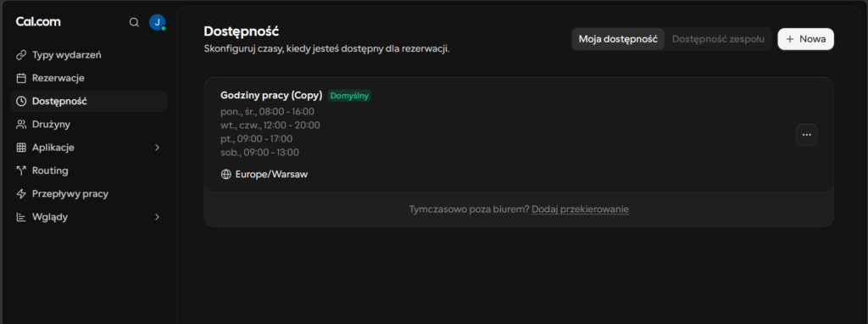
Task: Click the 'Tymczasowo poza biurem?' text
Action: pos(470,209)
